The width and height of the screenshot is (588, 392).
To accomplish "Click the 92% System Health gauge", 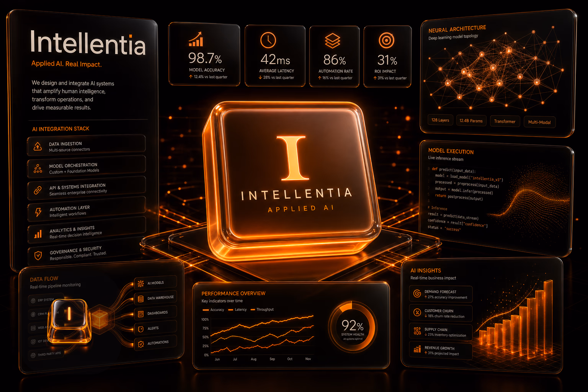I will point(353,327).
